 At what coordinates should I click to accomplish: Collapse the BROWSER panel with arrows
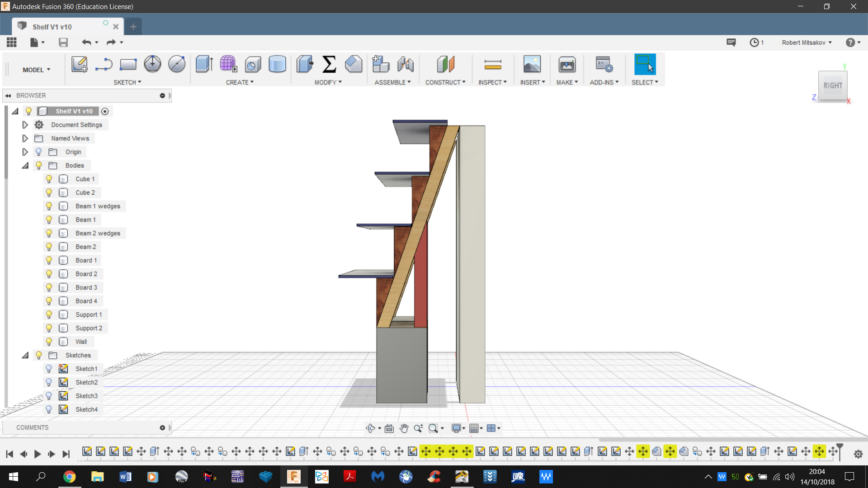click(x=8, y=96)
